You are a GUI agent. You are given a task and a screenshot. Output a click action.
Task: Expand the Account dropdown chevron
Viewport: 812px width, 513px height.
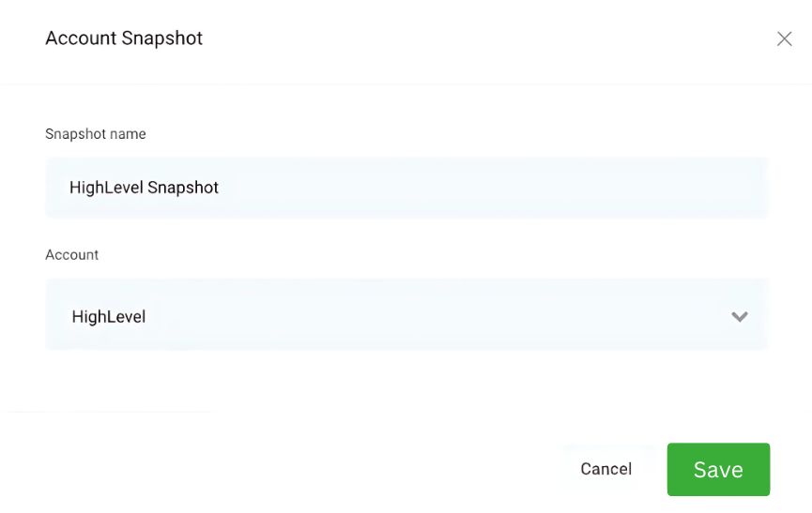click(740, 316)
